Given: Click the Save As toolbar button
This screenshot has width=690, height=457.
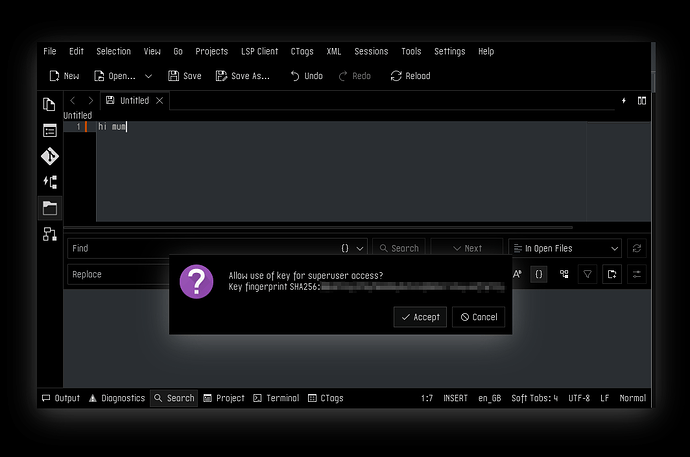Looking at the screenshot, I should (x=243, y=76).
